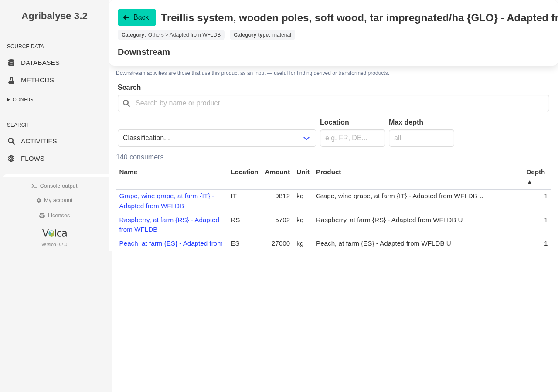The width and height of the screenshot is (558, 392).
Task: Click the Location column header
Action: [x=245, y=172]
